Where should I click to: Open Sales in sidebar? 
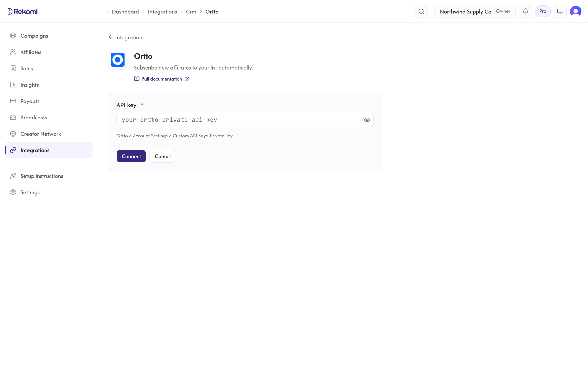tap(49, 68)
